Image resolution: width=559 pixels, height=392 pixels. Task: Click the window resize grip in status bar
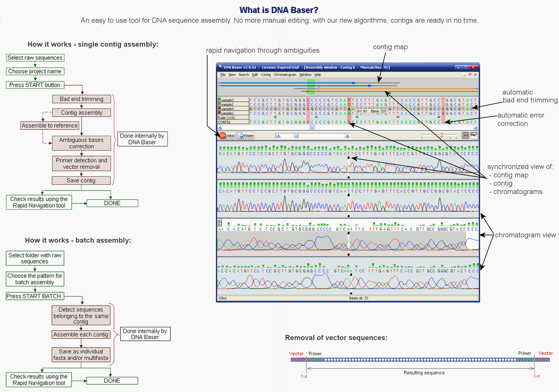477,298
